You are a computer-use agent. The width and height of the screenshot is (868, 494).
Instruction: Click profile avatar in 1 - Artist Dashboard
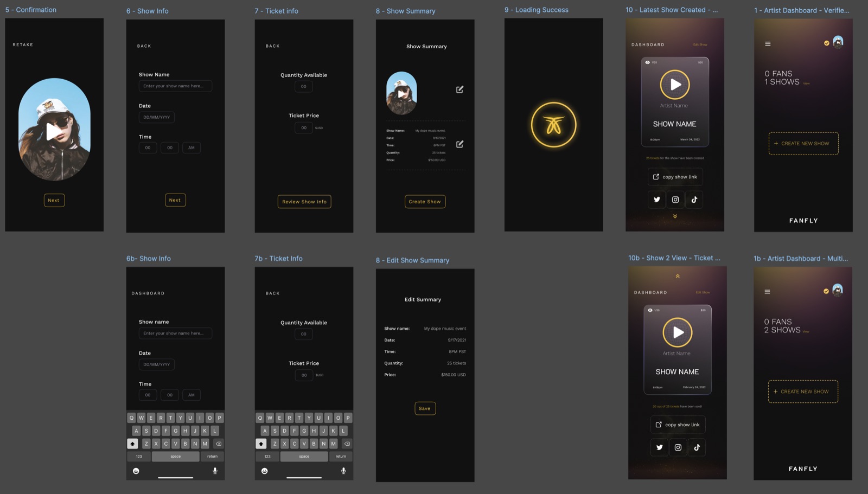click(x=838, y=41)
